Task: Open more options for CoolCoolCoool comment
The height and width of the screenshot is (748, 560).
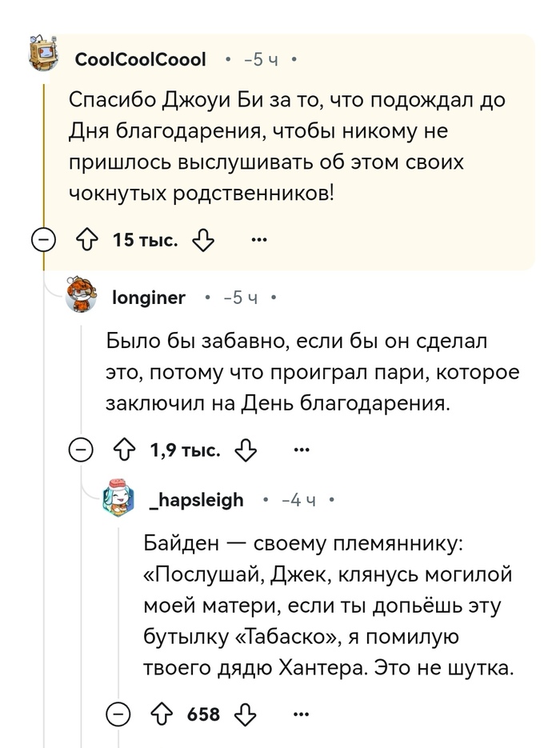Action: click(x=259, y=240)
